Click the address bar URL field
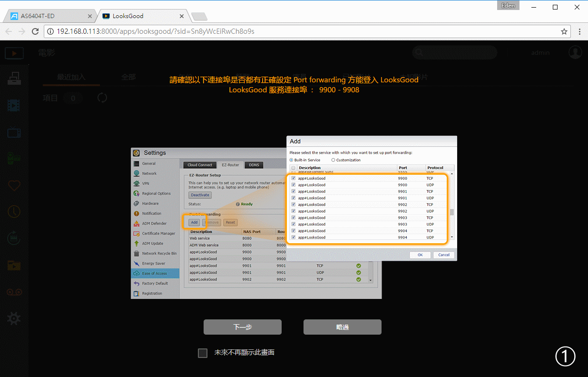588x377 pixels. coord(307,31)
